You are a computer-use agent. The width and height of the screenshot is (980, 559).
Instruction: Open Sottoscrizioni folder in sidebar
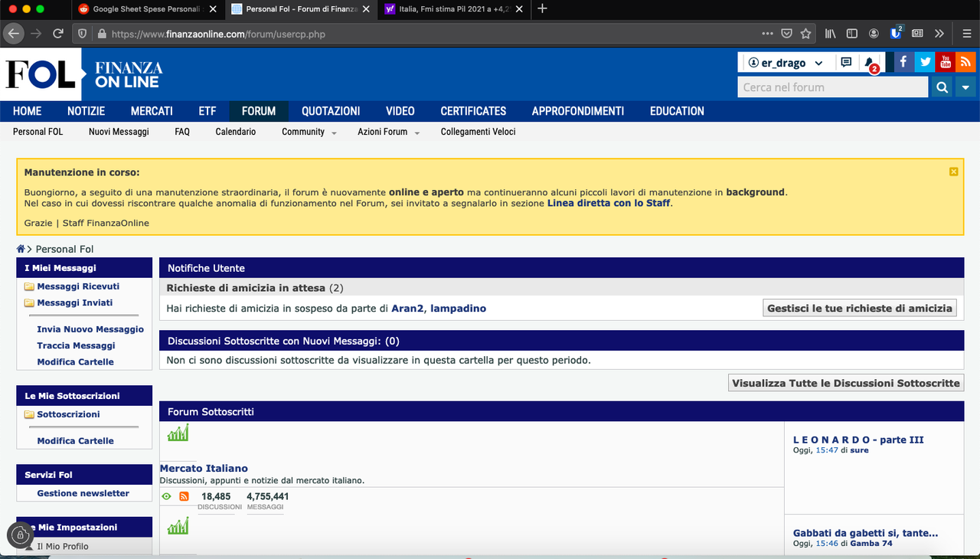[x=68, y=414]
